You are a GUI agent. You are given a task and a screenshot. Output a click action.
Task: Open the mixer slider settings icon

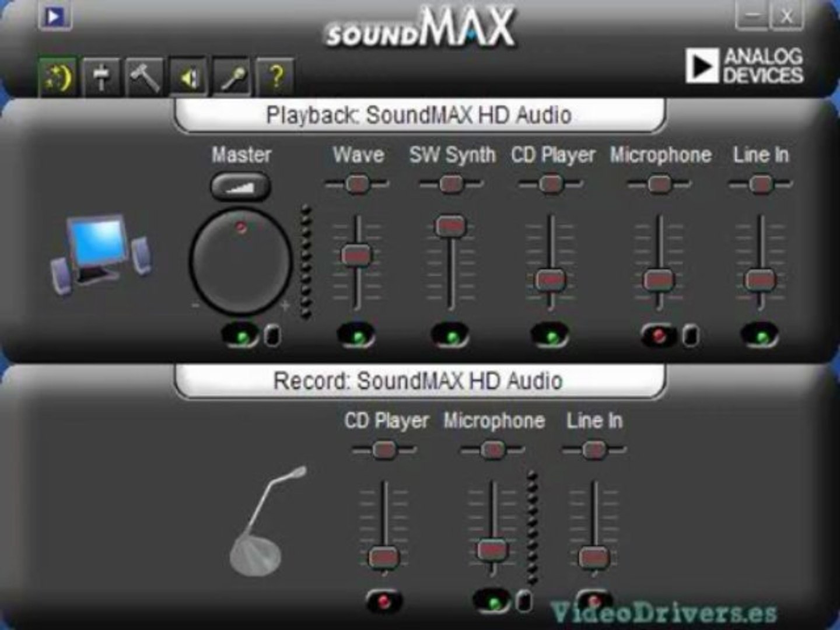pos(102,76)
